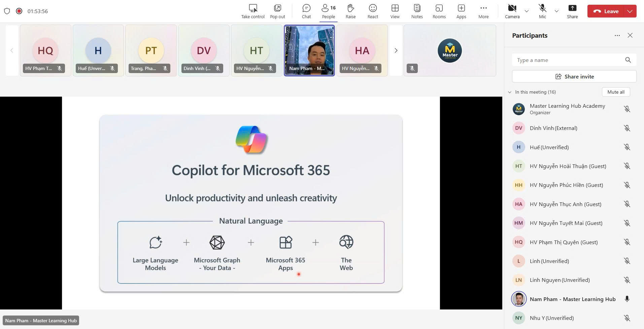Open the More actions menu

483,11
